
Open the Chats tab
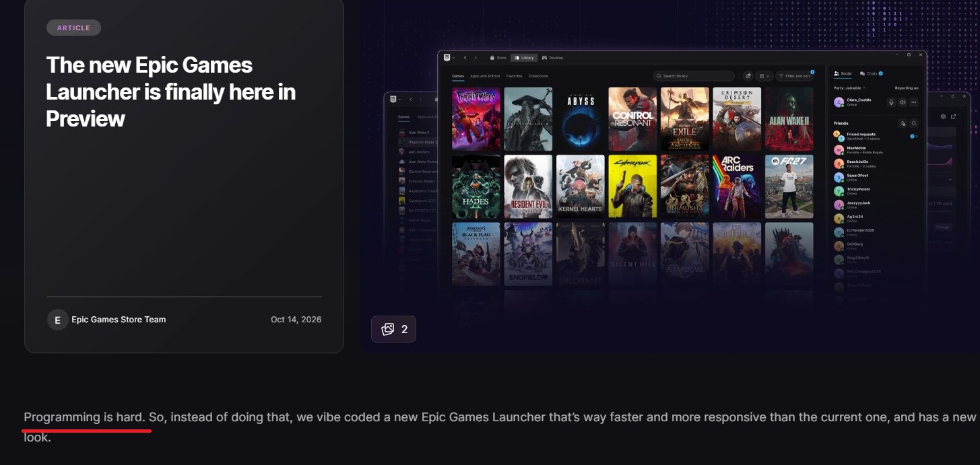(871, 73)
